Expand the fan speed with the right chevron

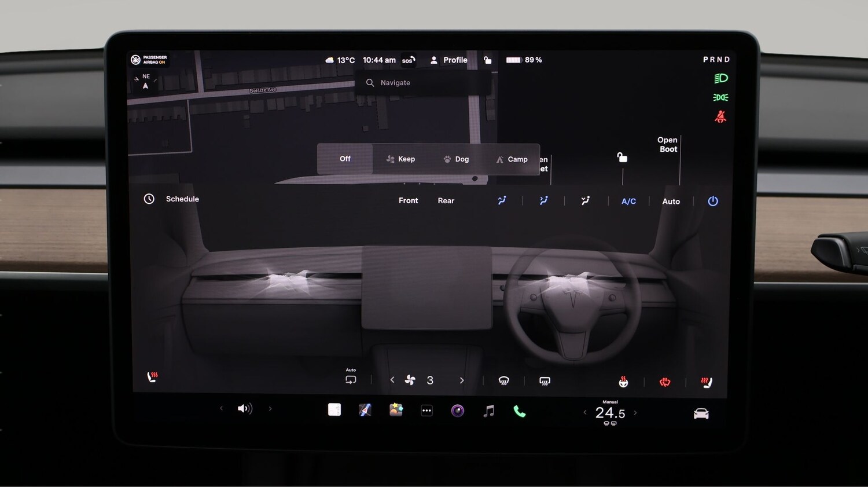pos(462,380)
